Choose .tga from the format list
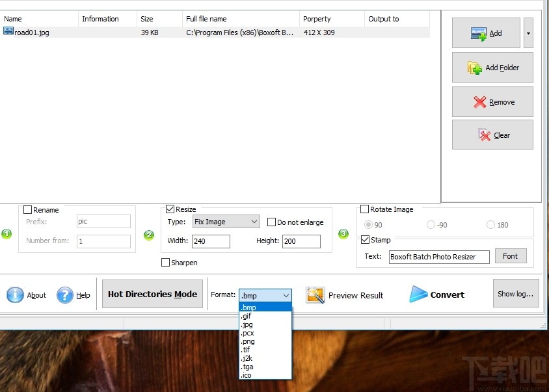Viewport: 549px width, 392px height. [265, 367]
